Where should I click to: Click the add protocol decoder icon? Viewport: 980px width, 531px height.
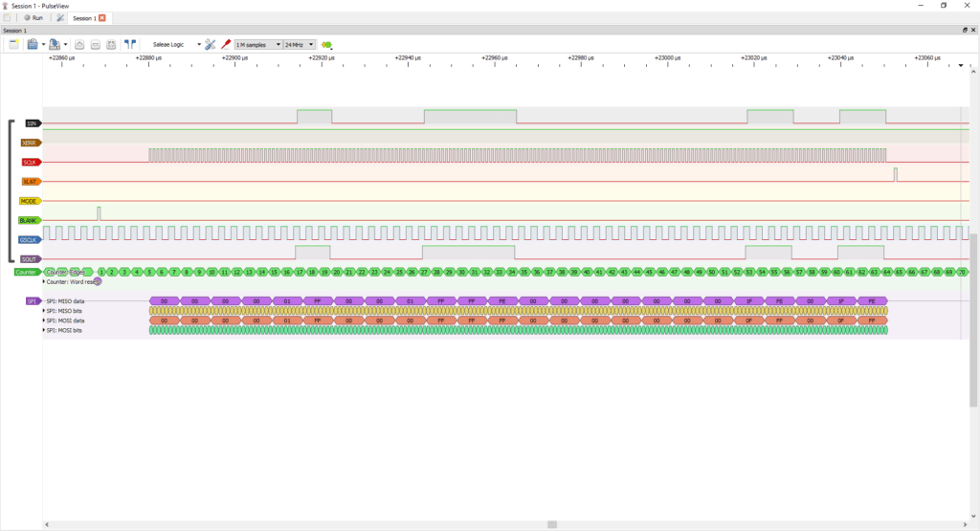click(327, 45)
